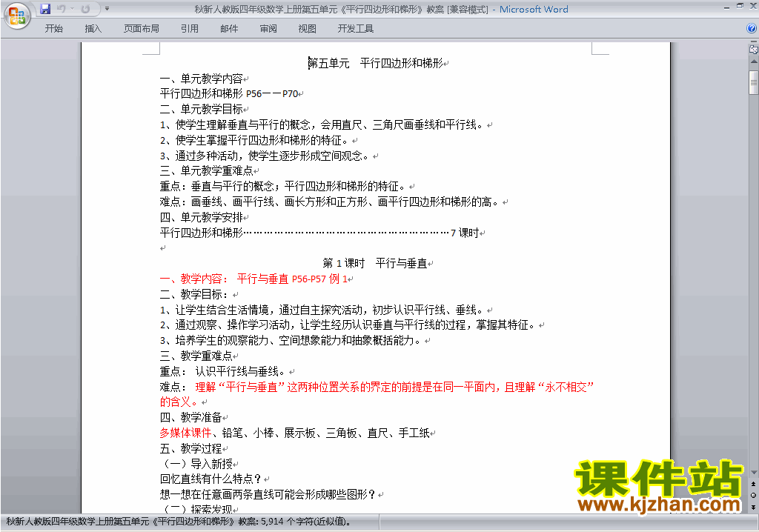Switch to the 视图 tab
This screenshot has width=759, height=532.
[307, 29]
